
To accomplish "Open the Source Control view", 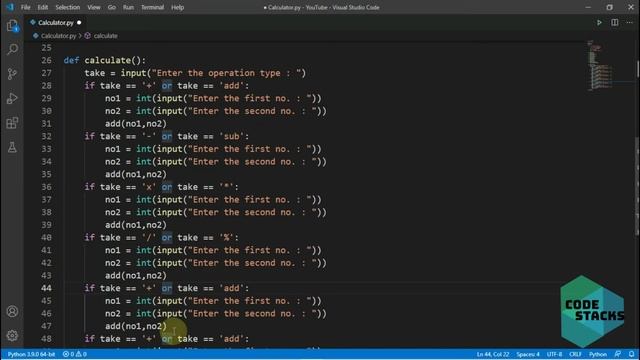I will pyautogui.click(x=12, y=74).
